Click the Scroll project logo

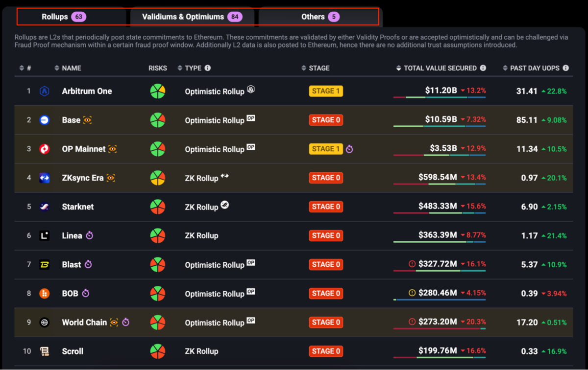click(x=45, y=351)
